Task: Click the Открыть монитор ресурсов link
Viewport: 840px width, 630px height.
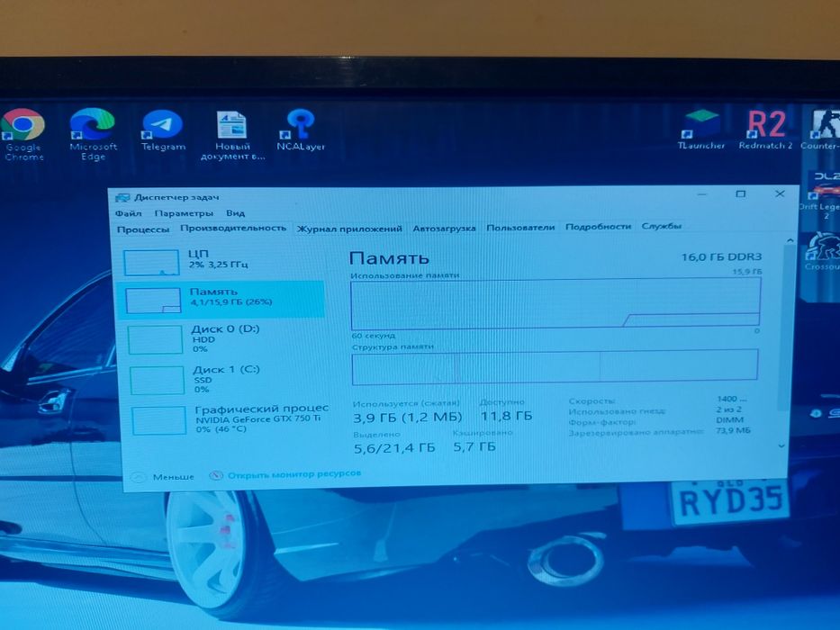Action: (x=294, y=474)
